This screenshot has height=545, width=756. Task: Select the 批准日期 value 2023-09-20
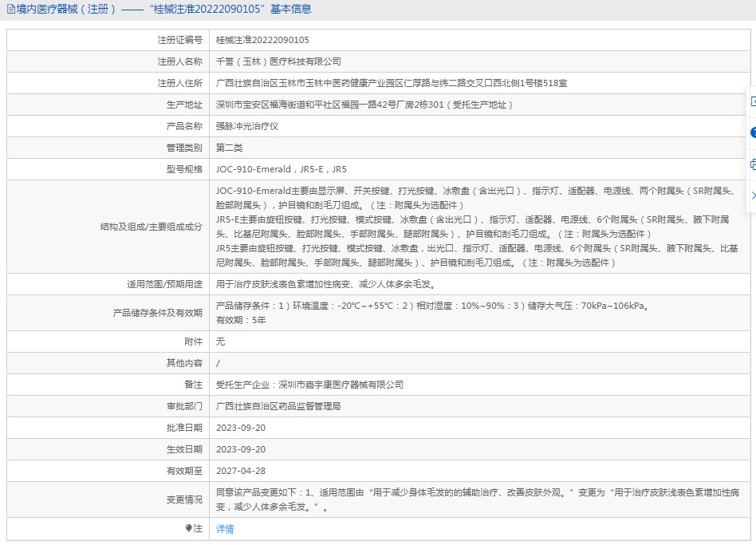click(x=241, y=428)
